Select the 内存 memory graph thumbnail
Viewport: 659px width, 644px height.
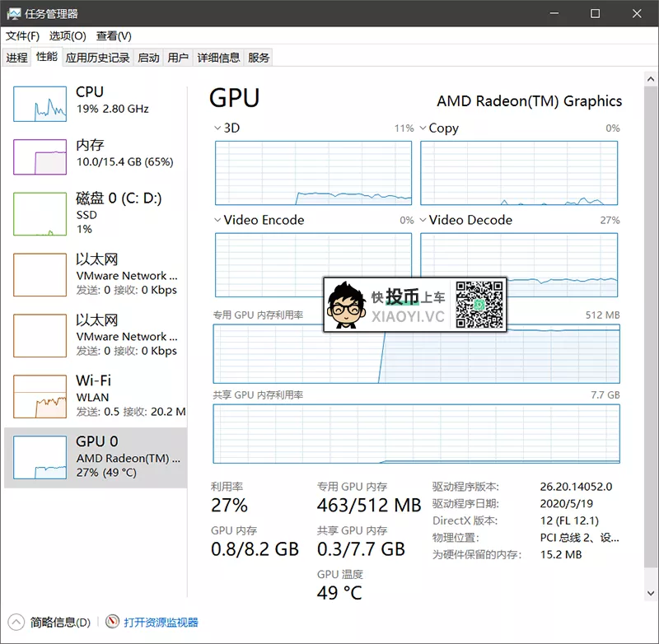click(40, 155)
